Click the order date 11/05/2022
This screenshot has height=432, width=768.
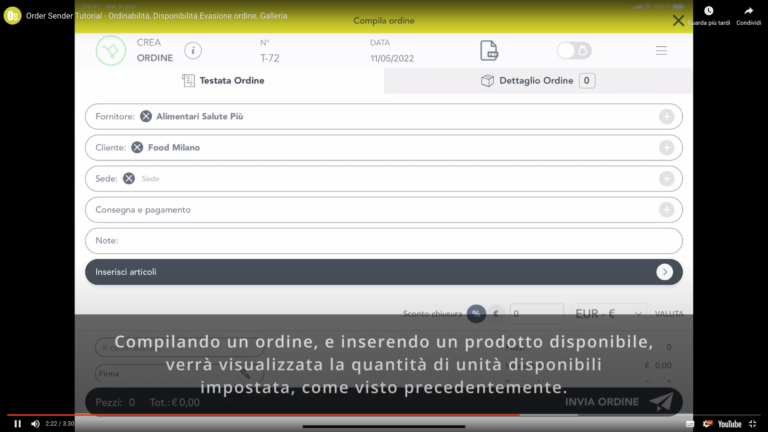tap(392, 58)
